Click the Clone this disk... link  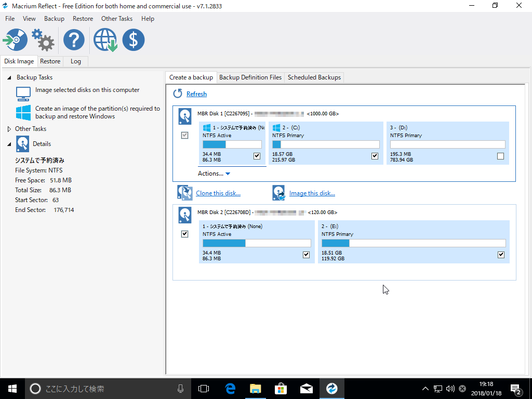coord(218,193)
